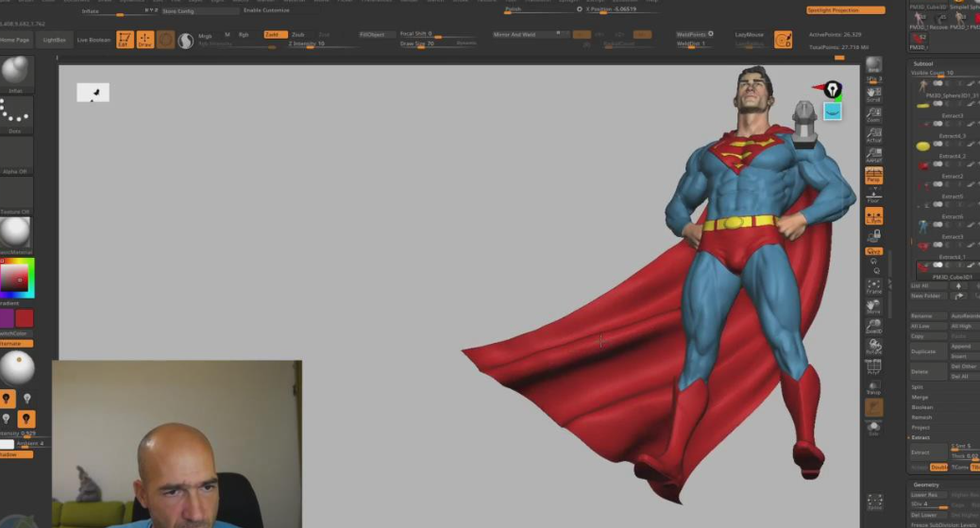The width and height of the screenshot is (980, 528).
Task: Enable Zadd mode
Action: pyautogui.click(x=276, y=34)
